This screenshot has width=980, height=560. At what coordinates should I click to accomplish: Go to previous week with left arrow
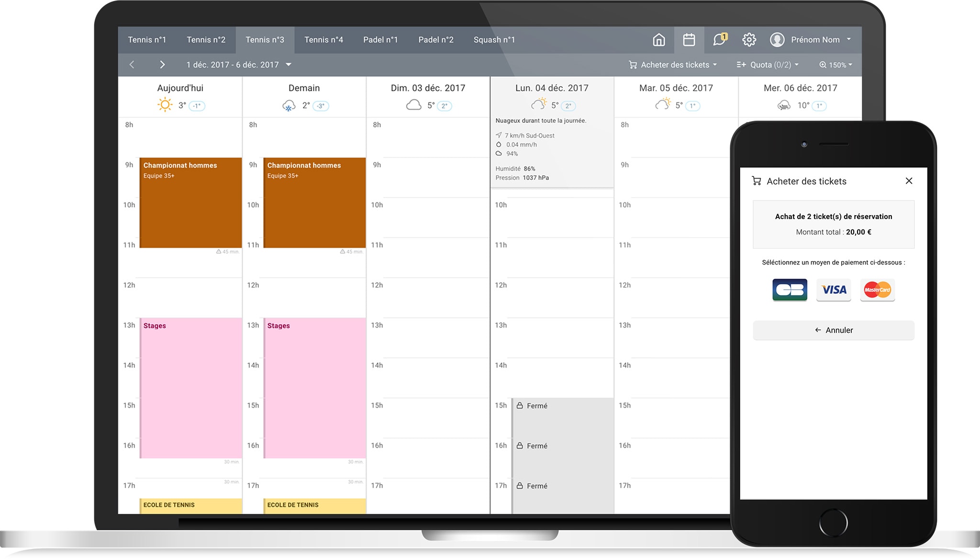click(x=132, y=65)
